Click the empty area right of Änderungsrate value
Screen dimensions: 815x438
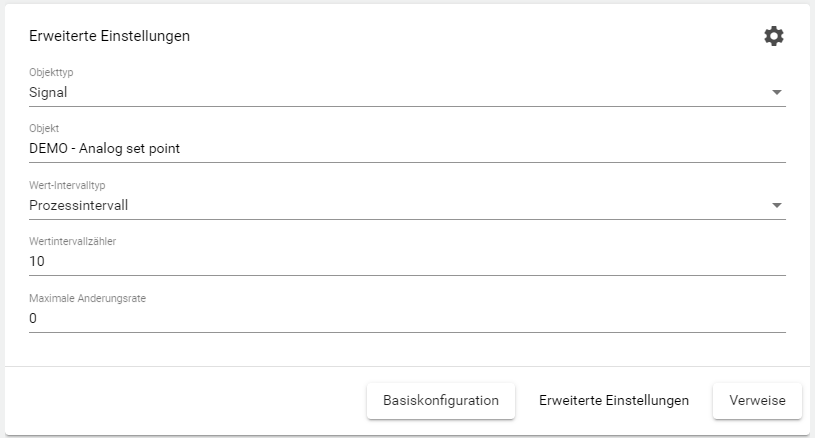point(400,319)
